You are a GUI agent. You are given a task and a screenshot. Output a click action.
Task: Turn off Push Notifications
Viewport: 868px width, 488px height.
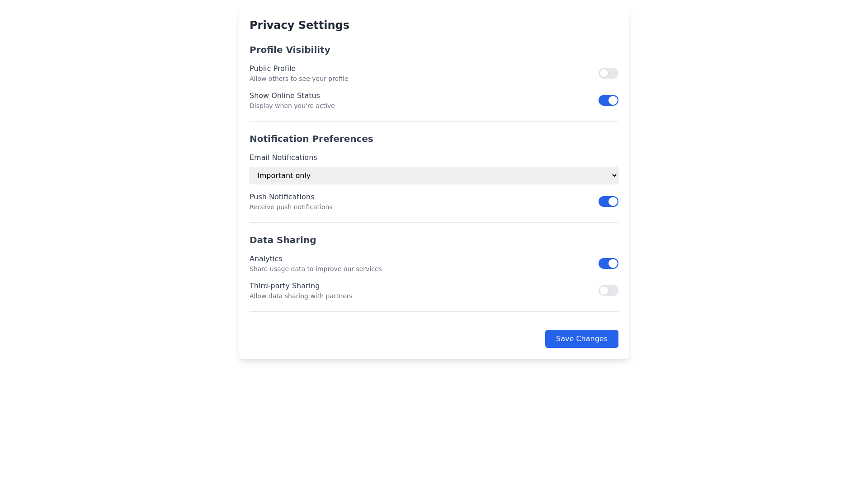608,201
